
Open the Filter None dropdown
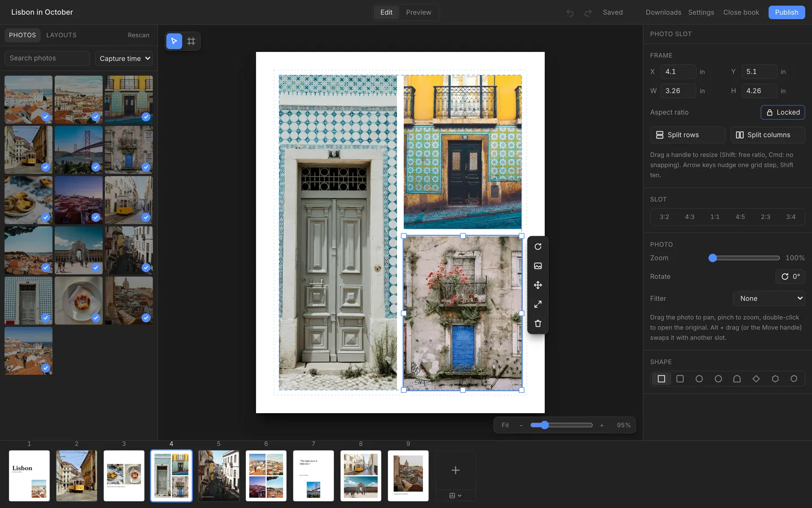tap(769, 299)
